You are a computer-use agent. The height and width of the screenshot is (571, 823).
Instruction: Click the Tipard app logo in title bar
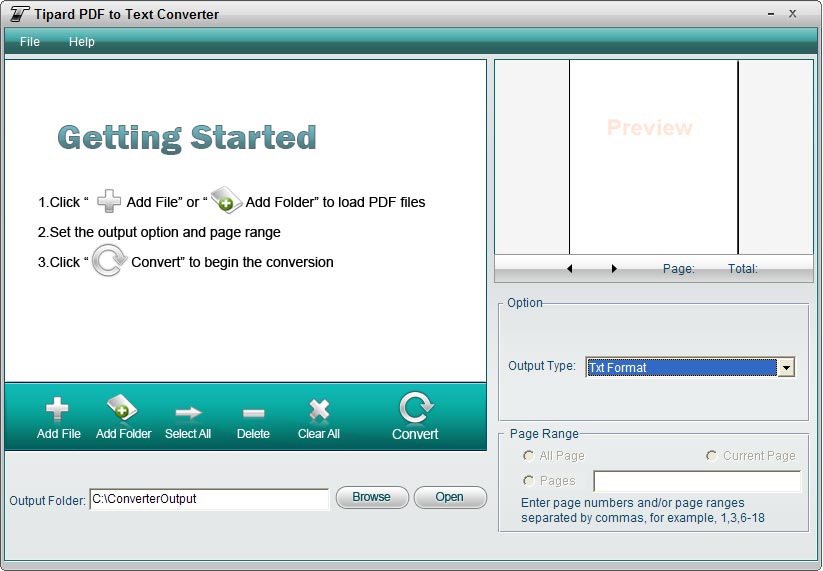(x=19, y=14)
